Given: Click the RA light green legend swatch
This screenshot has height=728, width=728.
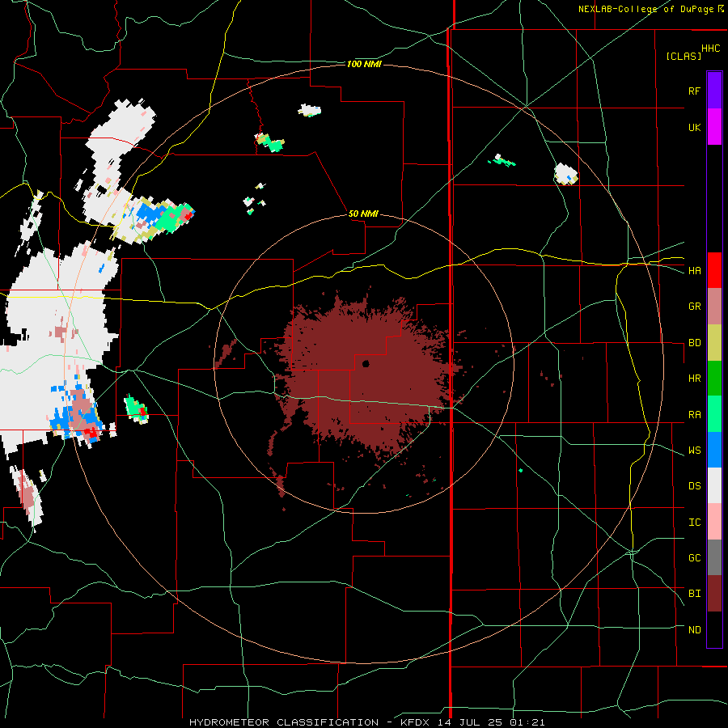Looking at the screenshot, I should 714,414.
